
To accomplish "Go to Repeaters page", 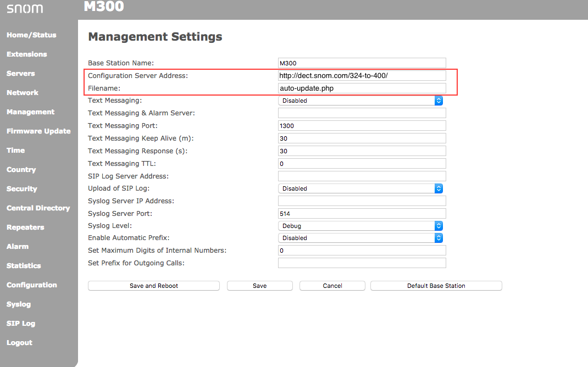I will [x=25, y=227].
